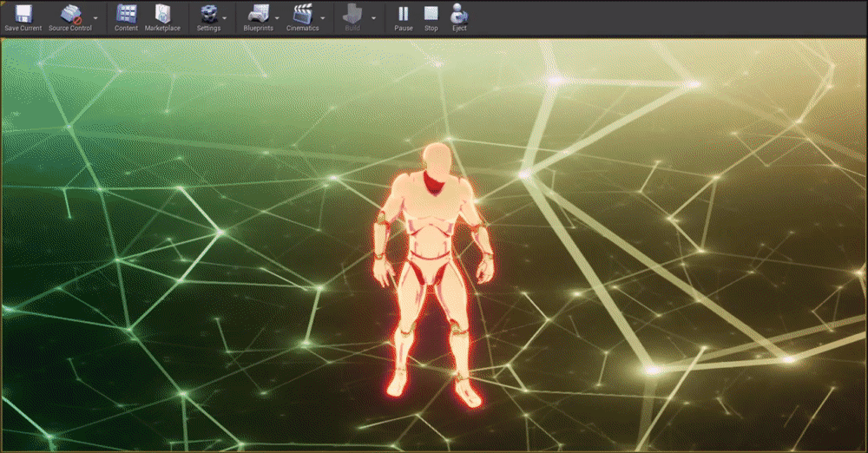Eject from the player controller

click(459, 14)
